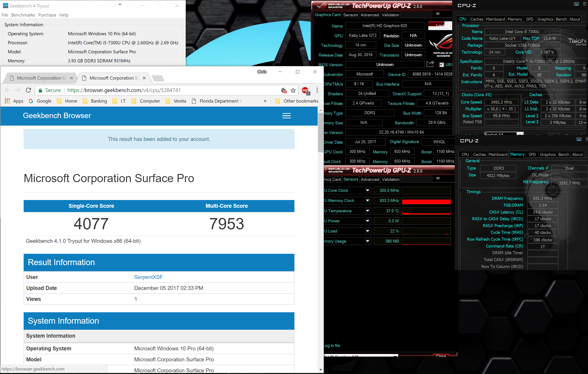The image size is (588, 374).
Task: Select Mainboard tab in upper CPU-Z
Action: coord(495,19)
